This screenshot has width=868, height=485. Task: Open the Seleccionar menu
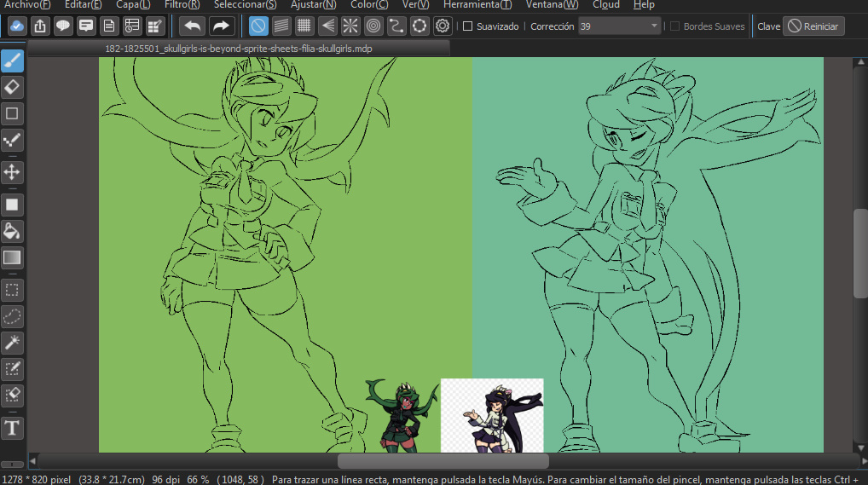245,5
